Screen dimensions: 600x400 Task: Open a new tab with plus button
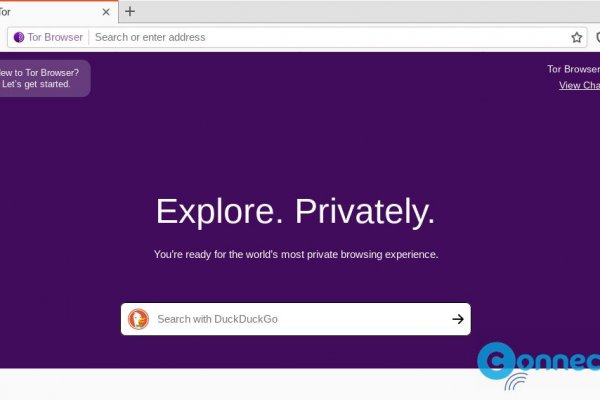130,12
